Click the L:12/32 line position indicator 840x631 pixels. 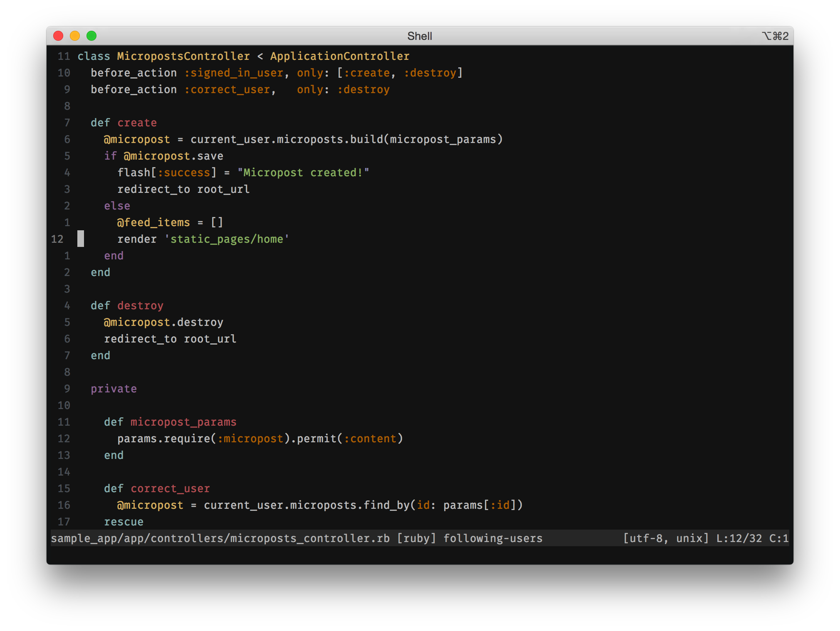(x=739, y=538)
